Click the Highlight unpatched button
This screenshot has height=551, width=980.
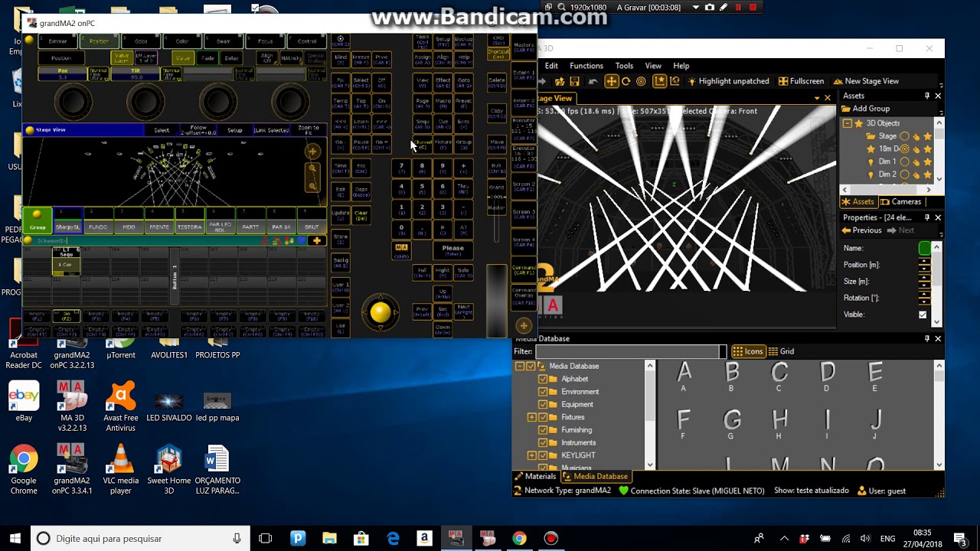coord(728,81)
